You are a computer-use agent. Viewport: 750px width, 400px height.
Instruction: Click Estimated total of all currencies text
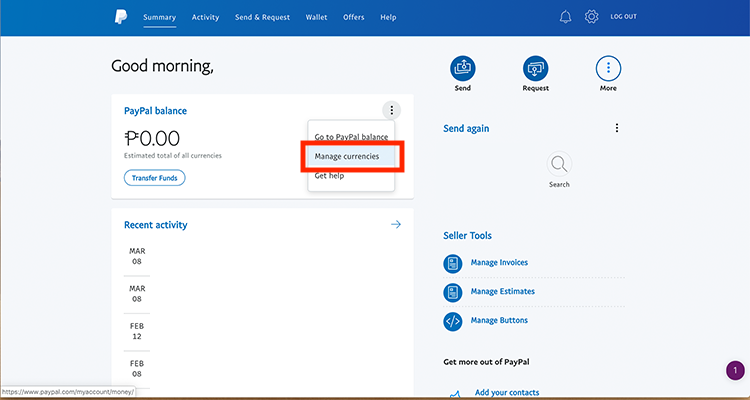click(173, 156)
